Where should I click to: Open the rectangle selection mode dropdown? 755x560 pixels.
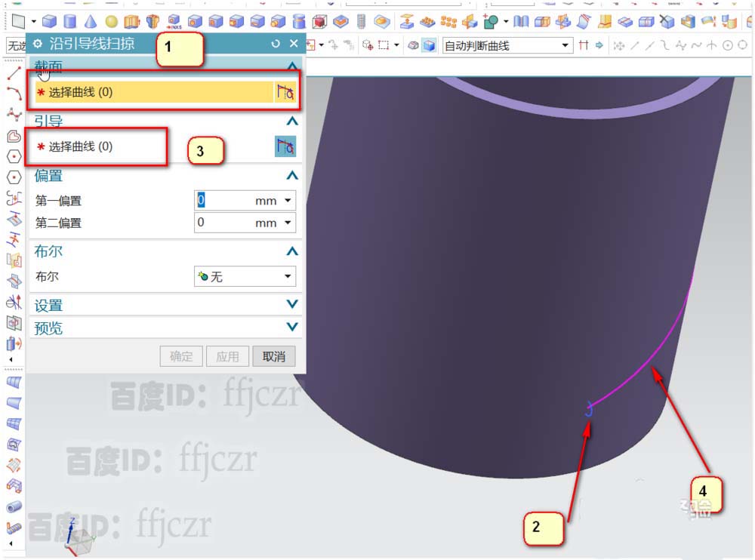[x=396, y=45]
